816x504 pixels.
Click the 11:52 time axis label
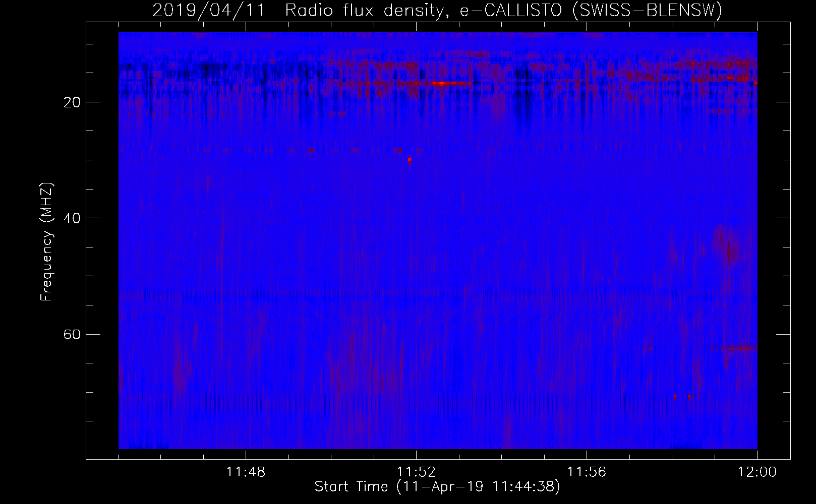coord(416,472)
